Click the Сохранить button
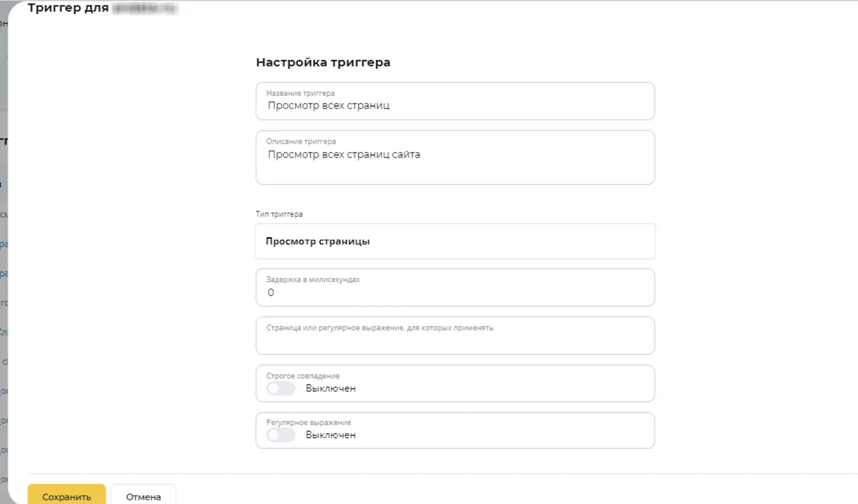The image size is (858, 504). pos(66,495)
